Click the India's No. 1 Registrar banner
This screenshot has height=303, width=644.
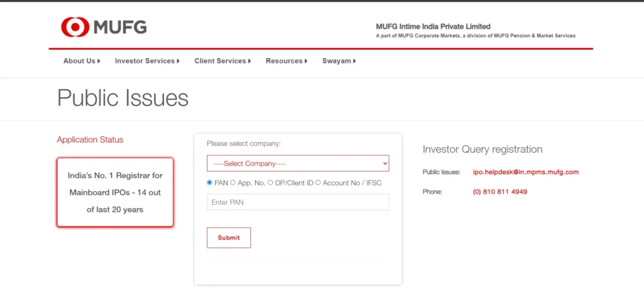(x=115, y=192)
